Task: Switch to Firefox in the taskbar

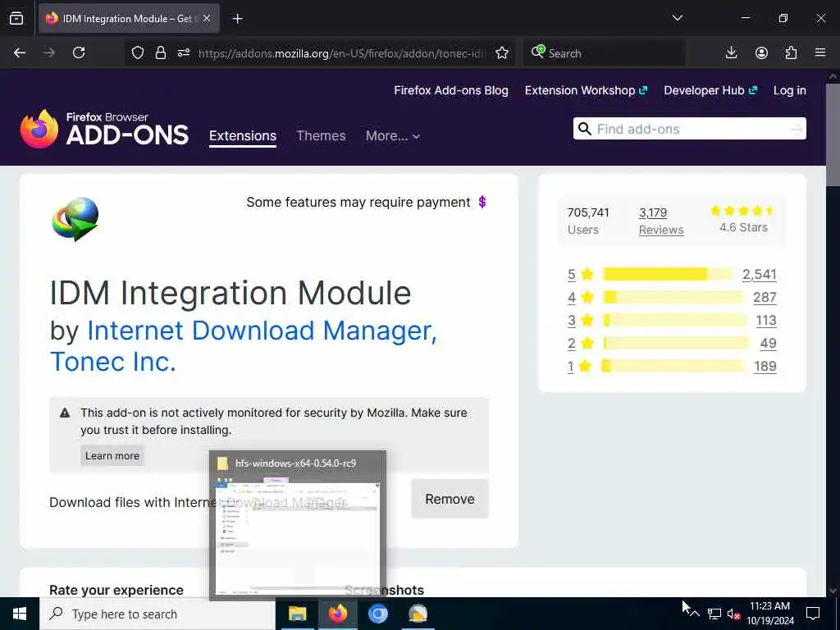Action: tap(337, 614)
